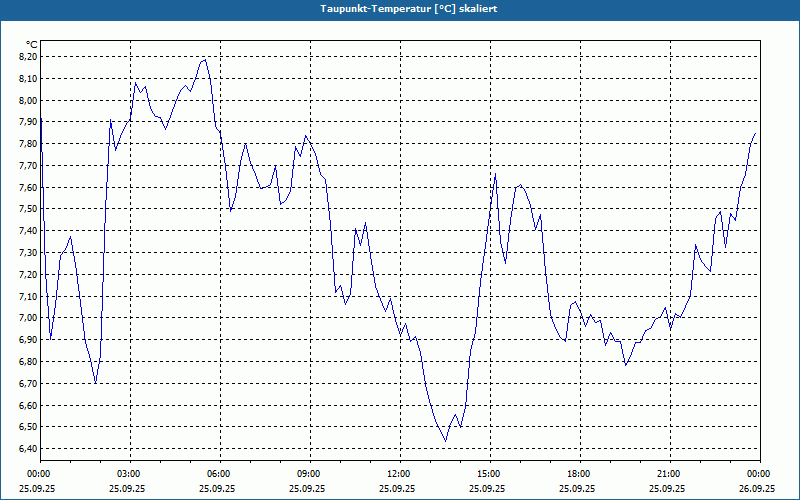
Task: Select the '26.09.25' date label
Action: click(757, 488)
